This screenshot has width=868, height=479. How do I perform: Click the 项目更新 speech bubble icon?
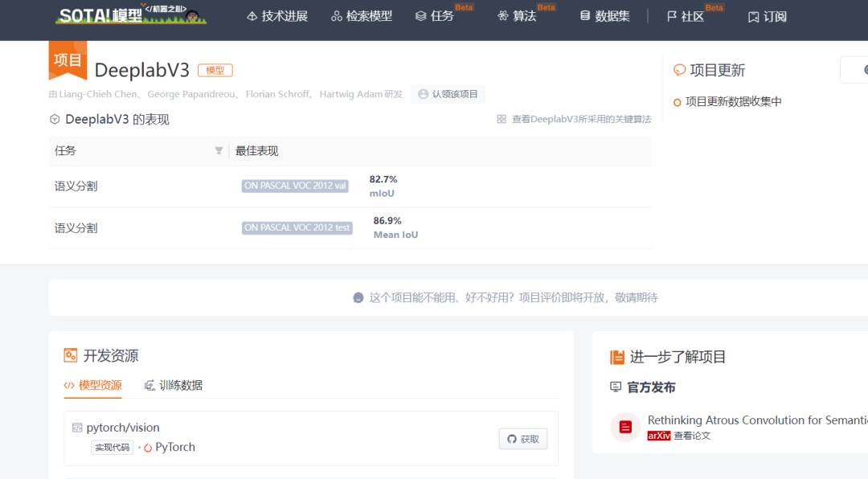(681, 70)
